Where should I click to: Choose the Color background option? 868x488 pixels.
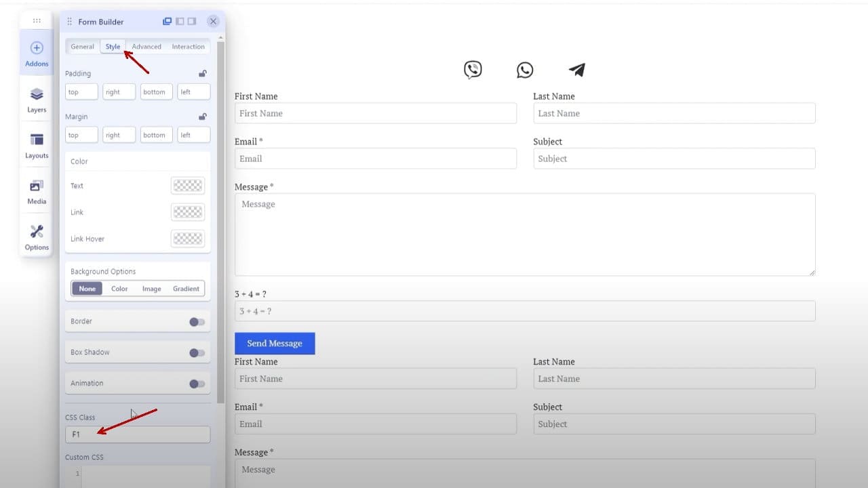coord(119,289)
